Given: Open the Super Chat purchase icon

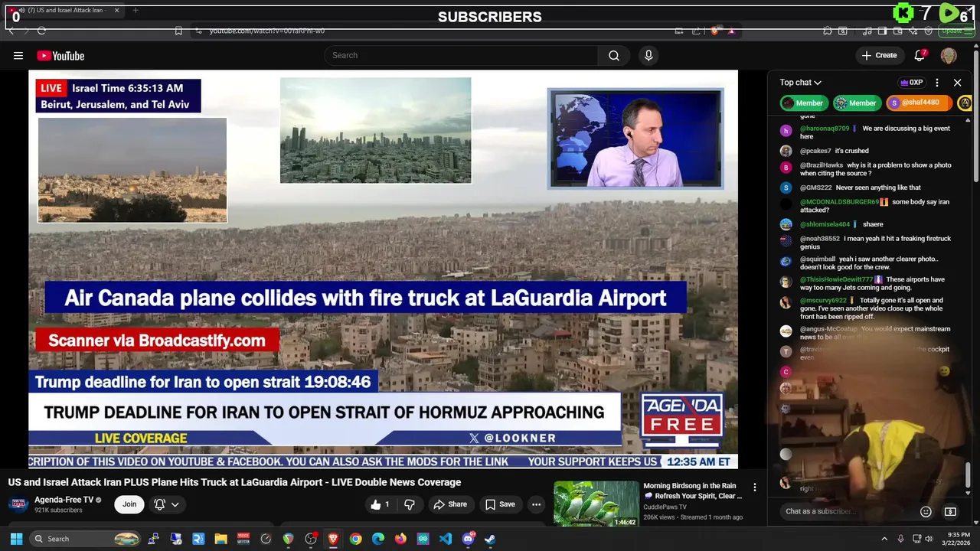Looking at the screenshot, I should click(950, 511).
